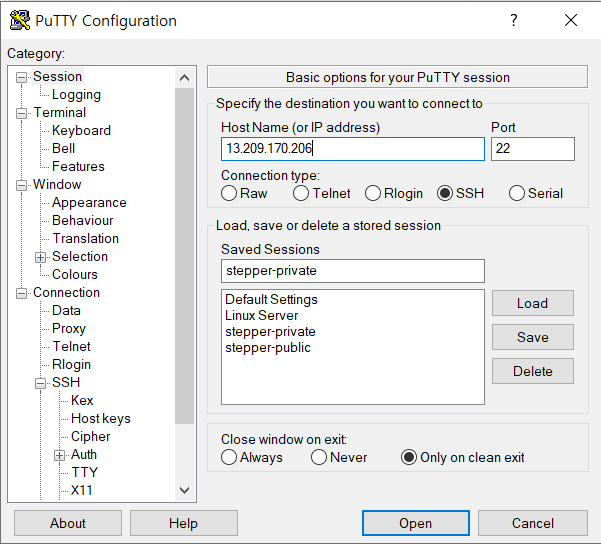Click the question mark help button
The height and width of the screenshot is (544, 601).
click(514, 20)
